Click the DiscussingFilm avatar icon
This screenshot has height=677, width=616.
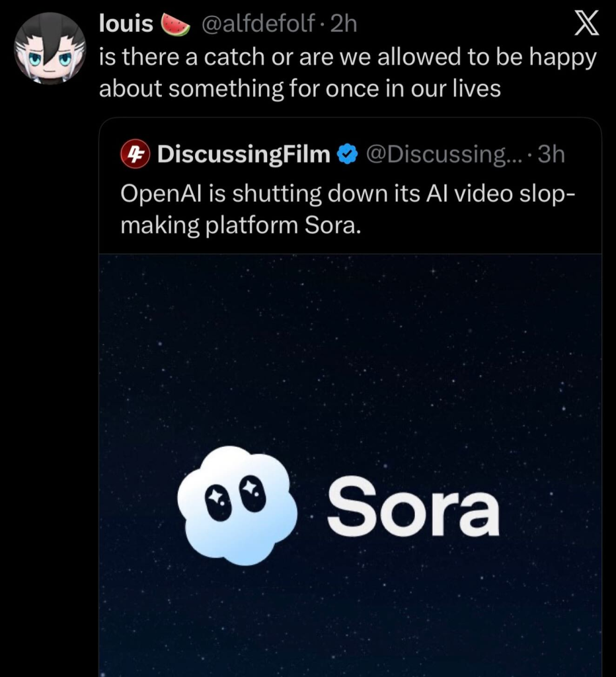click(x=135, y=154)
